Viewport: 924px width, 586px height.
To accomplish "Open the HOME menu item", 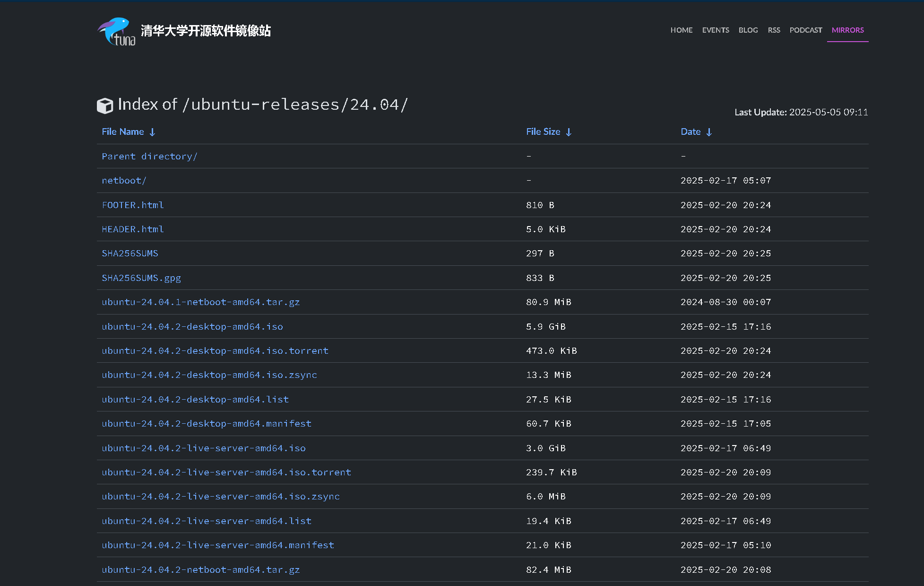I will (681, 30).
